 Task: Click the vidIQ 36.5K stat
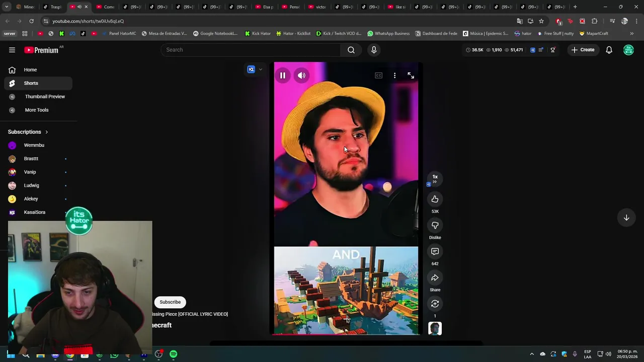474,50
